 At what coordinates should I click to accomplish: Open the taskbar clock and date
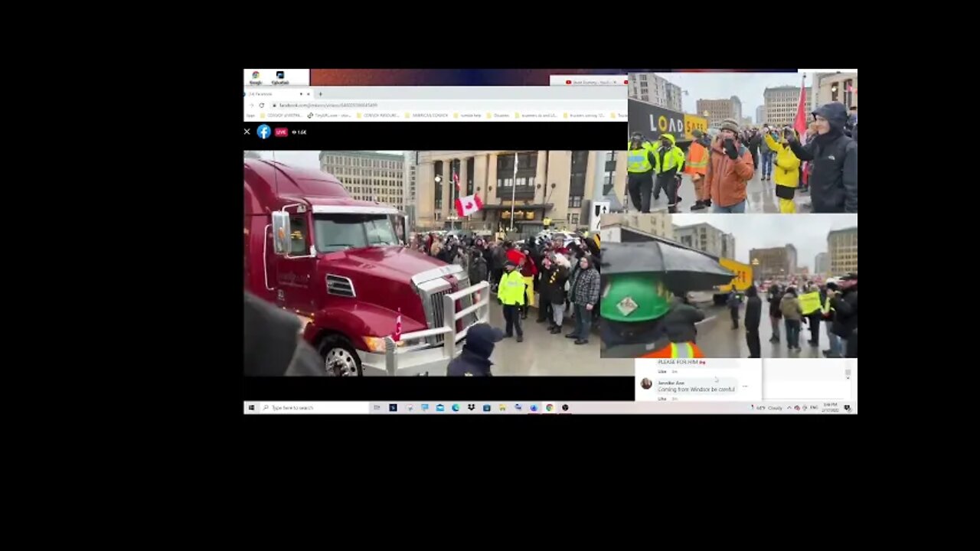831,408
